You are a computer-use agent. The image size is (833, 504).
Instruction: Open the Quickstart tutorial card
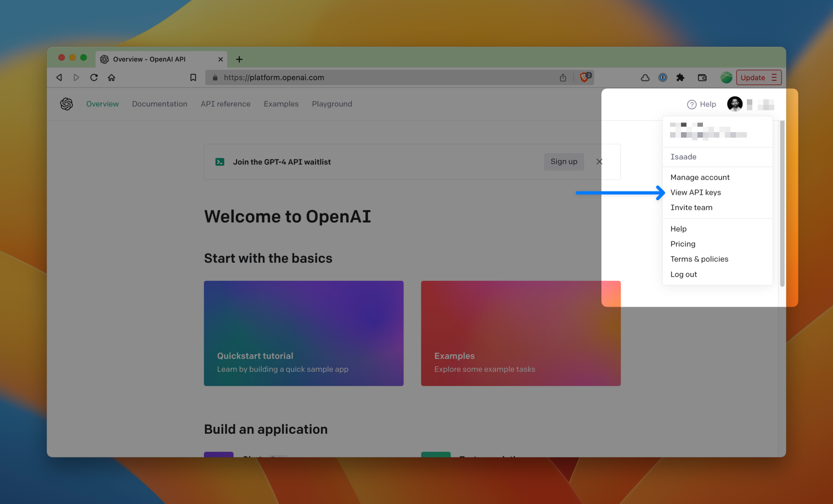tap(303, 333)
